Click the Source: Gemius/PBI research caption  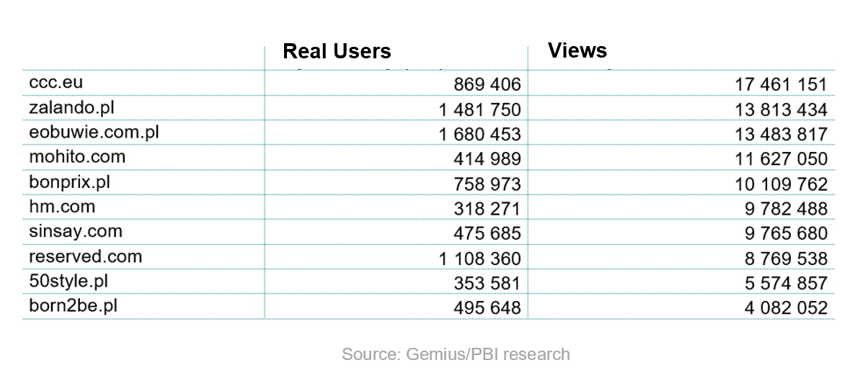(x=456, y=355)
